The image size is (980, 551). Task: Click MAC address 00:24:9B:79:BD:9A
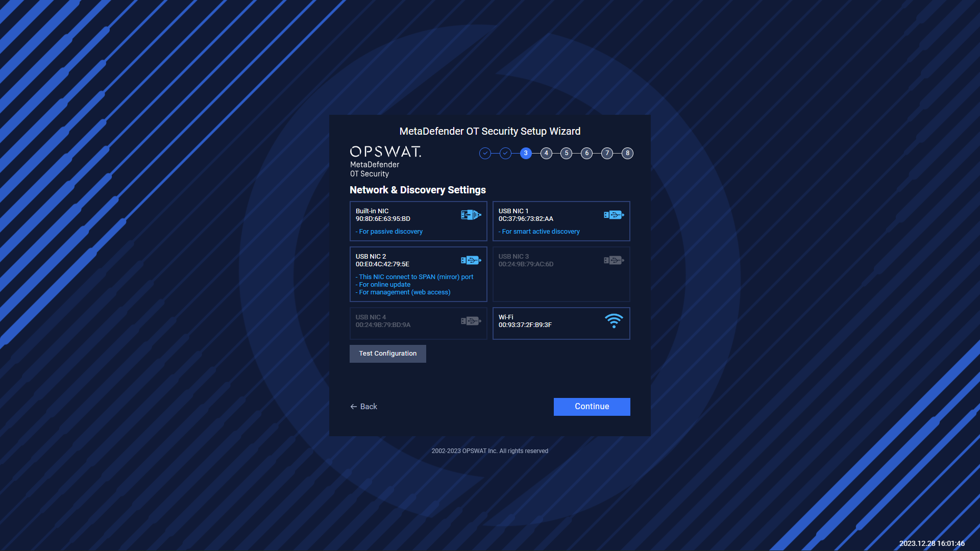[x=383, y=325]
